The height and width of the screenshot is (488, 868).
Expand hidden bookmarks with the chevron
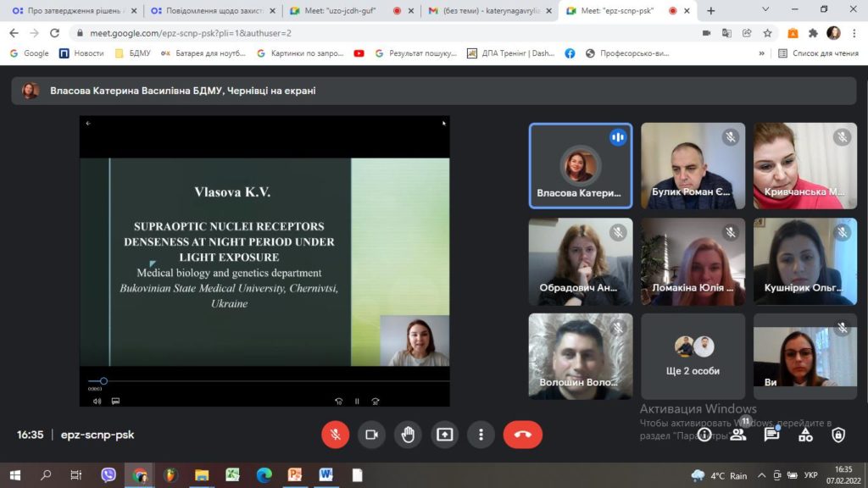coord(761,53)
